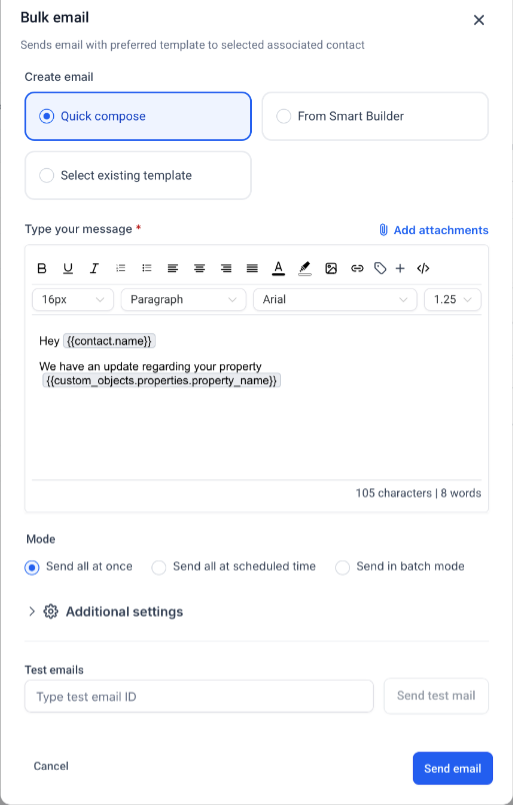This screenshot has width=513, height=805.
Task: Center align the message text
Action: tap(199, 268)
